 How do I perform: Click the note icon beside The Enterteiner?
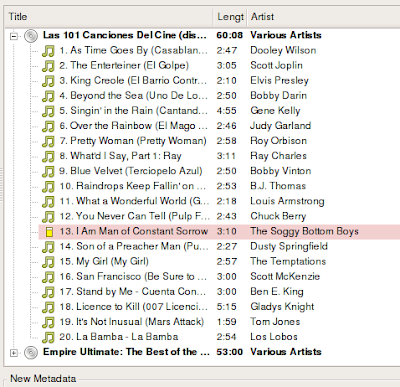point(48,66)
